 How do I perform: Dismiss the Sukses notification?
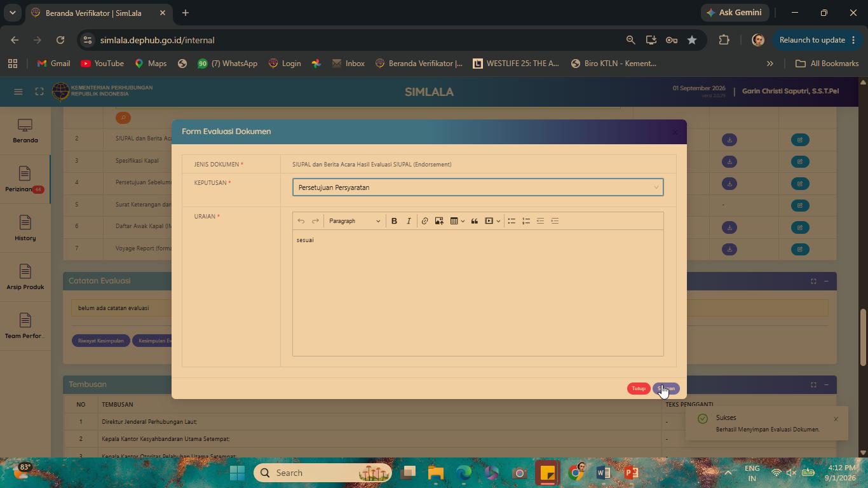tap(836, 419)
